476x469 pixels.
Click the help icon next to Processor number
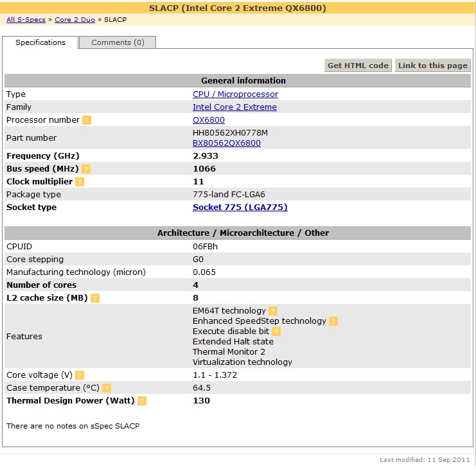[87, 120]
